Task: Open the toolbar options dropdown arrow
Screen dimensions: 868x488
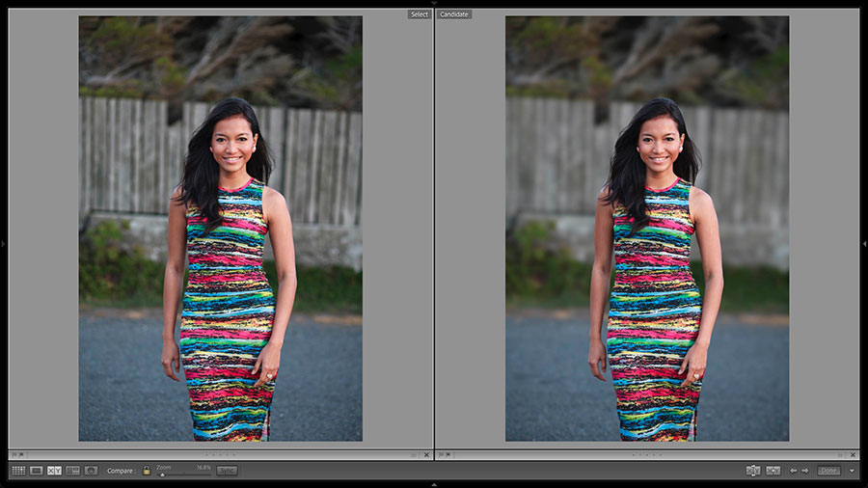Action: point(852,471)
